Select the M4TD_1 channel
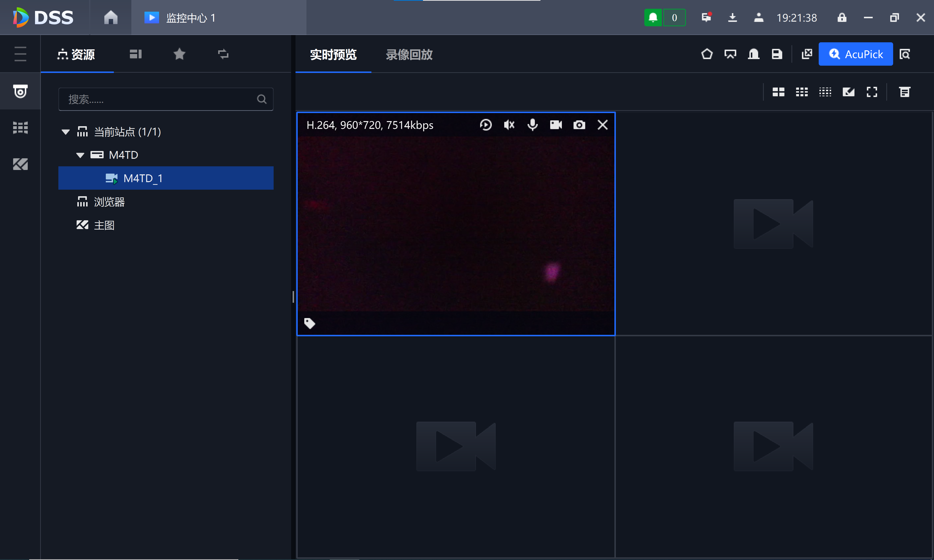The image size is (934, 560). pyautogui.click(x=166, y=178)
